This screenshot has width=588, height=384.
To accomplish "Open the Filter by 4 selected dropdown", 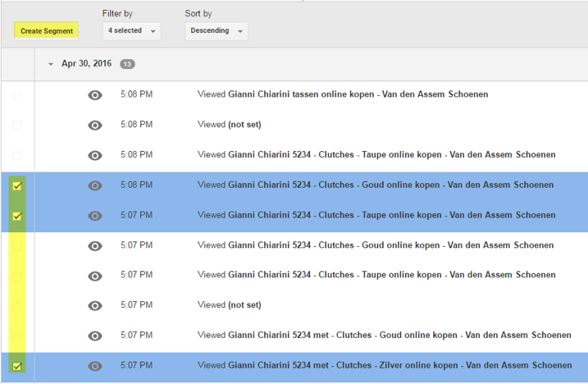I will pos(132,31).
